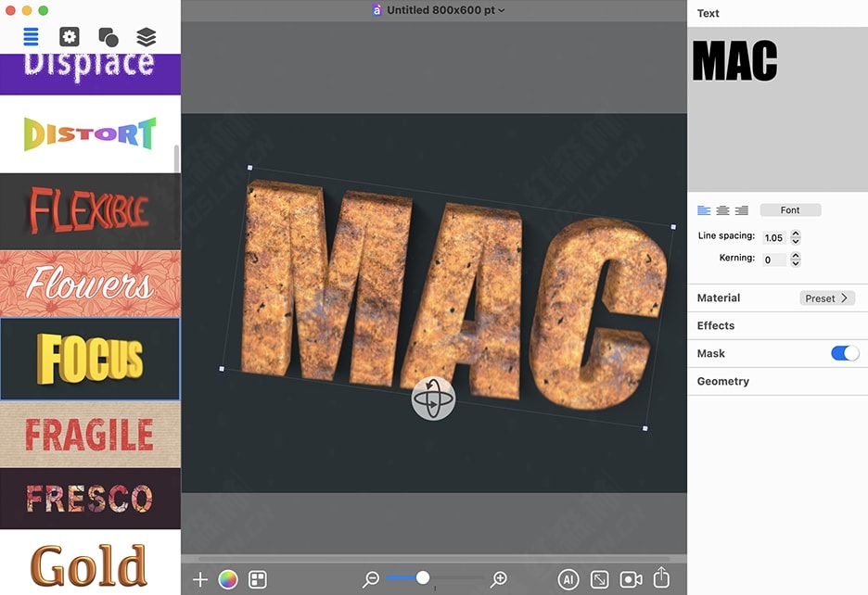This screenshot has height=595, width=868.
Task: Click the zoom in magnifier
Action: point(498,579)
